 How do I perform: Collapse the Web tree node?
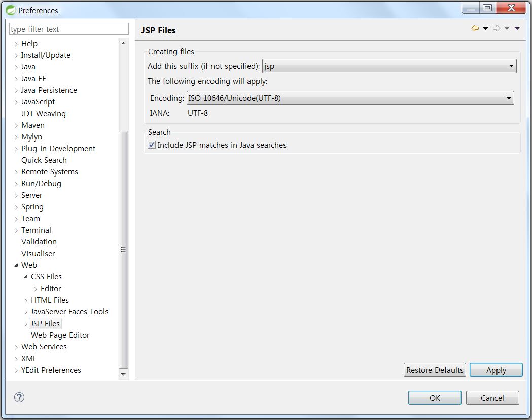16,265
